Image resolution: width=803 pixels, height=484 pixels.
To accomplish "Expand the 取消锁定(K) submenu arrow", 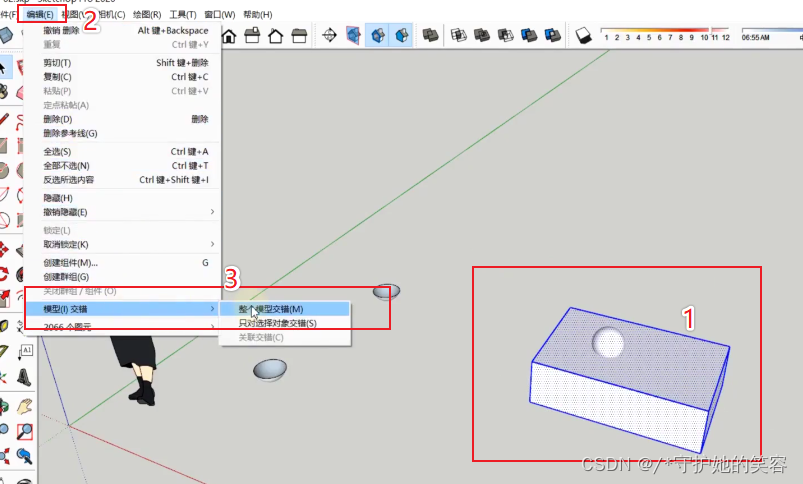I will pos(212,244).
